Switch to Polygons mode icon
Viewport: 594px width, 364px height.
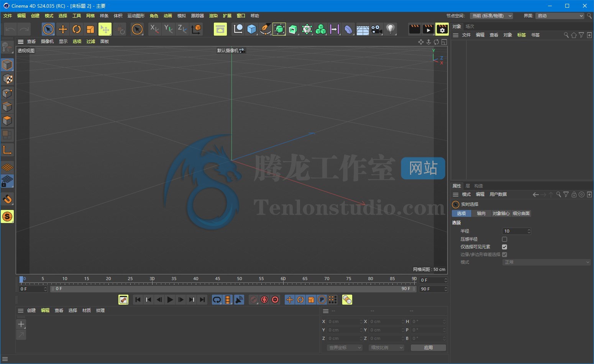pos(7,121)
